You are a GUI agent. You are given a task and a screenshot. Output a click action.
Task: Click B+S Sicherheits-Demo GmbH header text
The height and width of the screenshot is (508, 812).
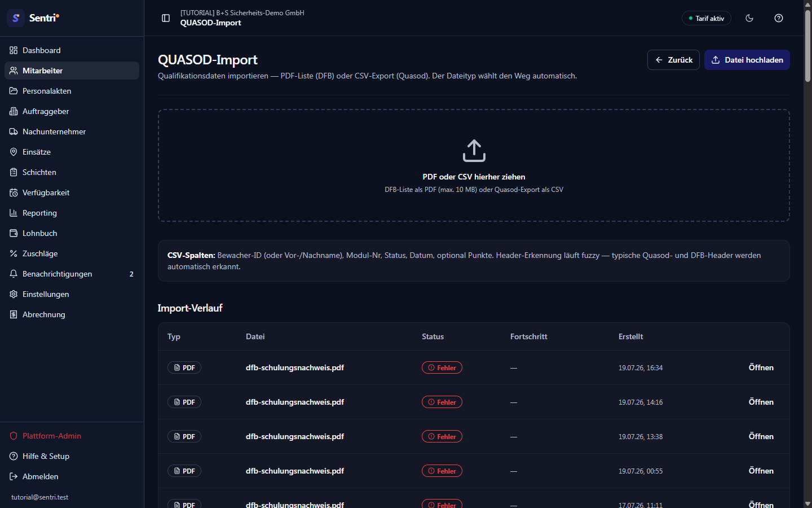coord(242,13)
